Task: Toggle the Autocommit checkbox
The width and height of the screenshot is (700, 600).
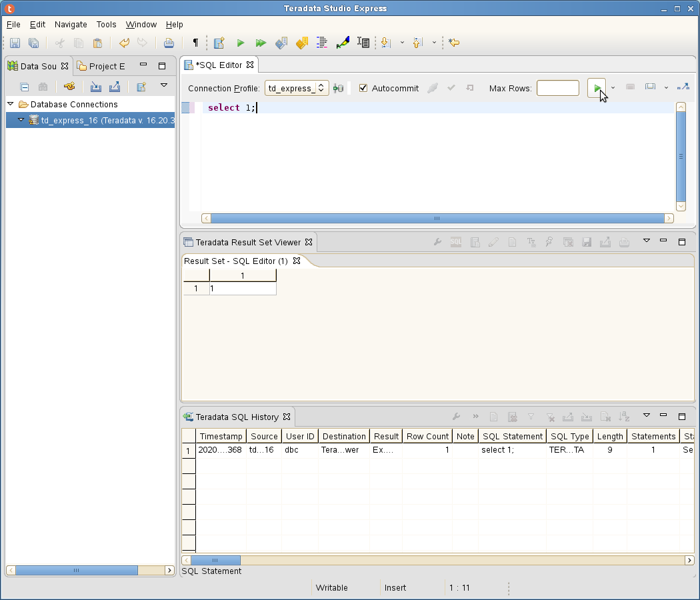Action: pos(363,88)
